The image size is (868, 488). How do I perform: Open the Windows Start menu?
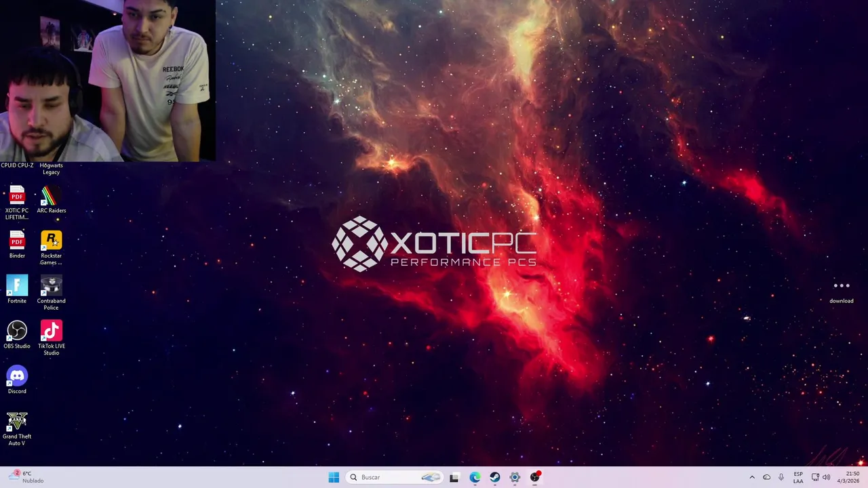334,477
